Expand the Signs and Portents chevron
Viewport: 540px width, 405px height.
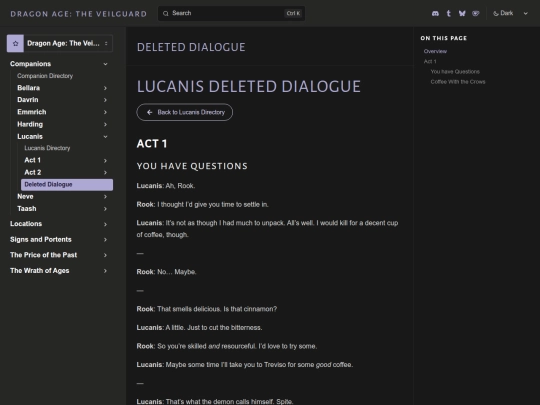pos(105,240)
